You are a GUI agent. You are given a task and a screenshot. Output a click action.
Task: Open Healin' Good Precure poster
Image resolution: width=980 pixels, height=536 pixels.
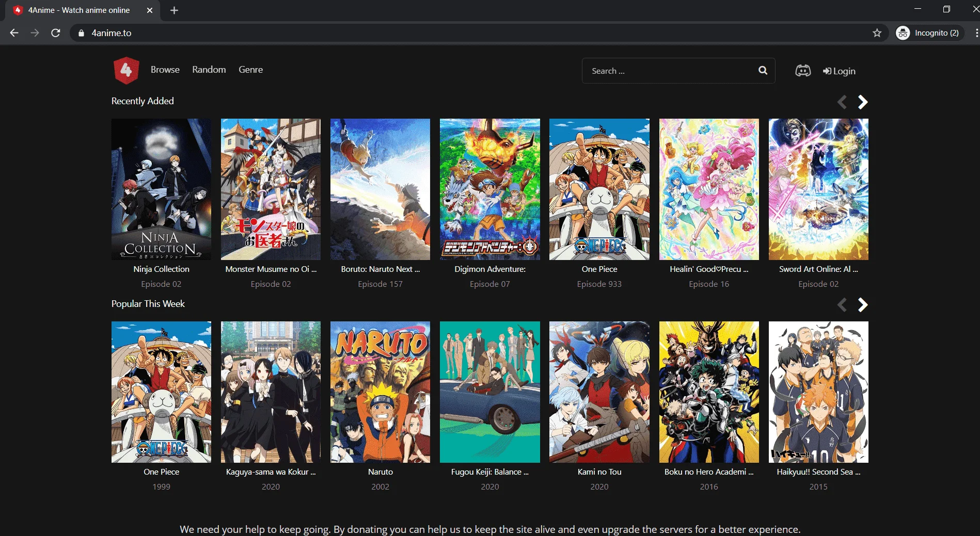(x=709, y=189)
